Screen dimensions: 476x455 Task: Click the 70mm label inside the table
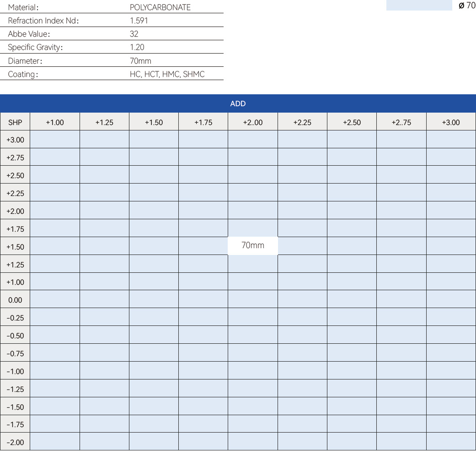point(253,245)
